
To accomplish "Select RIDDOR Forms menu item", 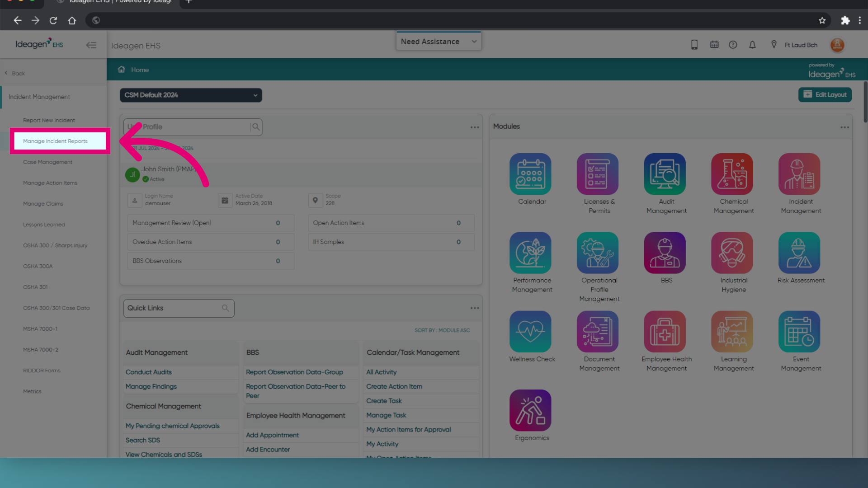I will click(x=42, y=371).
